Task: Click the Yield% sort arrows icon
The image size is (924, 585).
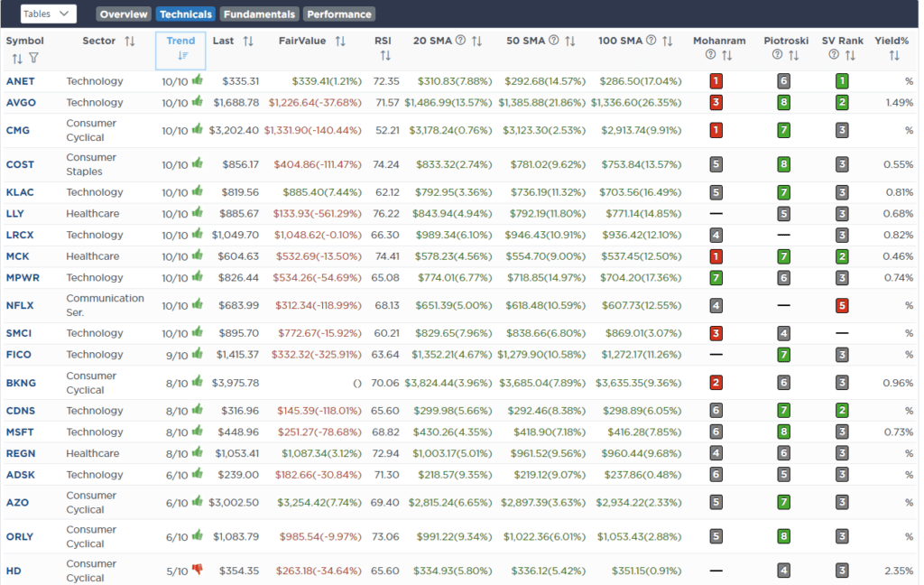Action: click(893, 54)
